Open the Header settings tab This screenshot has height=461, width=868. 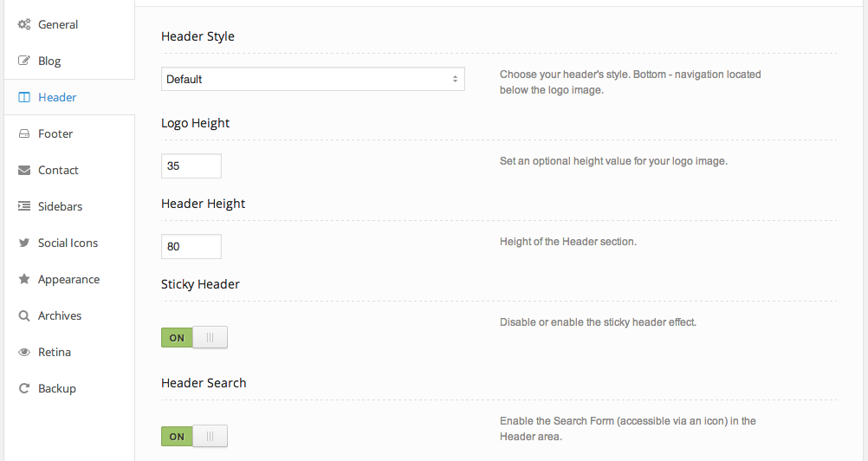tap(57, 98)
